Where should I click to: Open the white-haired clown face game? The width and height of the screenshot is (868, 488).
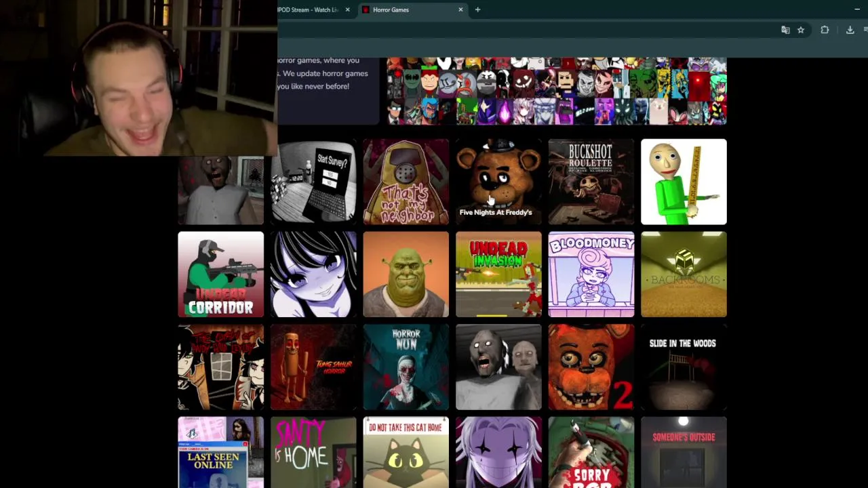pyautogui.click(x=498, y=452)
